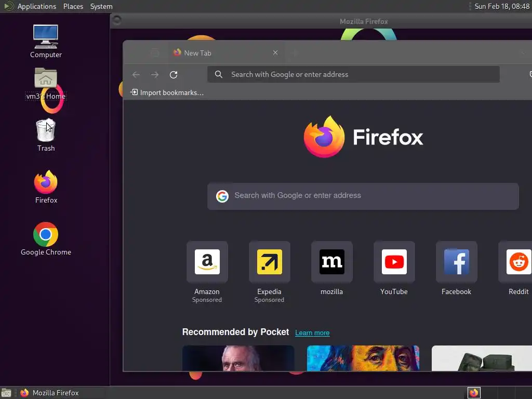Image resolution: width=532 pixels, height=399 pixels.
Task: Open the Pocket story with green bags
Action: [482, 358]
